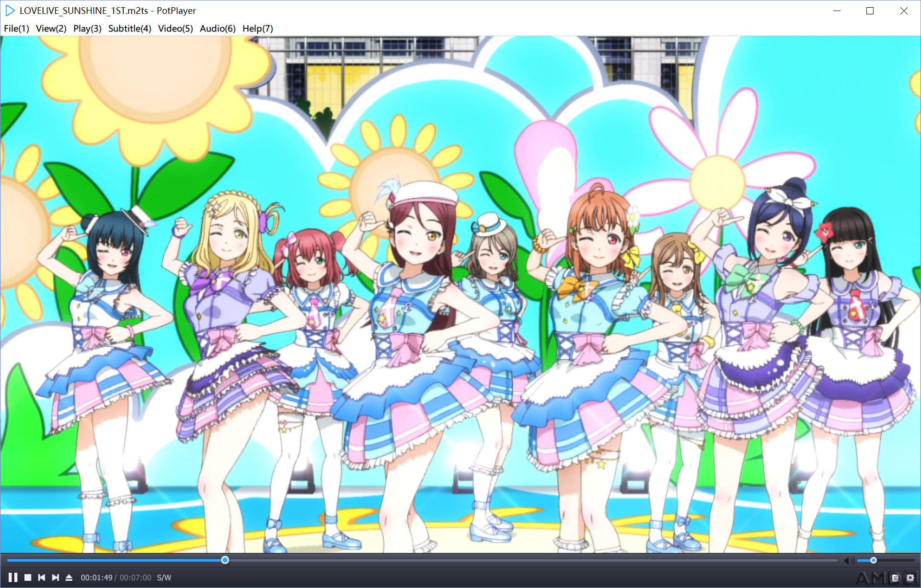Mute audio with the speaker icon
Image resolution: width=921 pixels, height=588 pixels.
coord(849,560)
